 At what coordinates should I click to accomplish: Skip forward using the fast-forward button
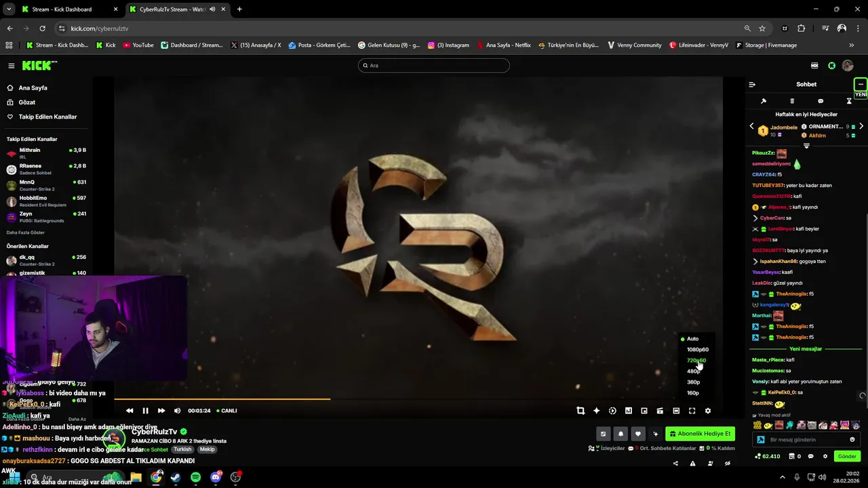click(161, 411)
